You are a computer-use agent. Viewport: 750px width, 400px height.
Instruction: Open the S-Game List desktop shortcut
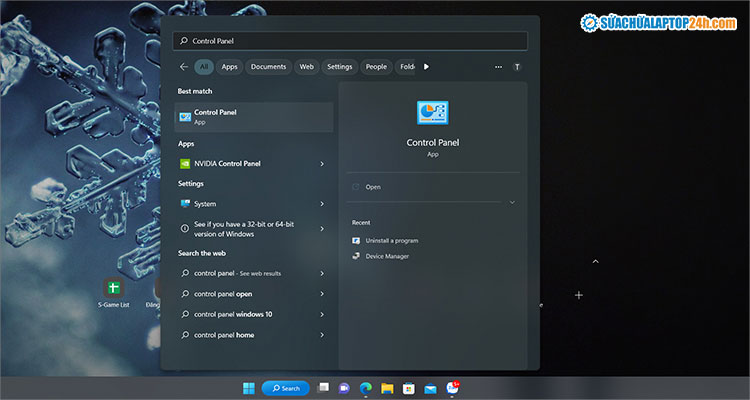(113, 289)
